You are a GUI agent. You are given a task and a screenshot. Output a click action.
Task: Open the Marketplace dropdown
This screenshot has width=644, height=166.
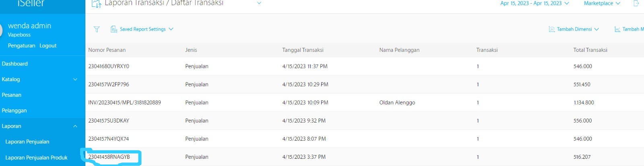pyautogui.click(x=602, y=3)
